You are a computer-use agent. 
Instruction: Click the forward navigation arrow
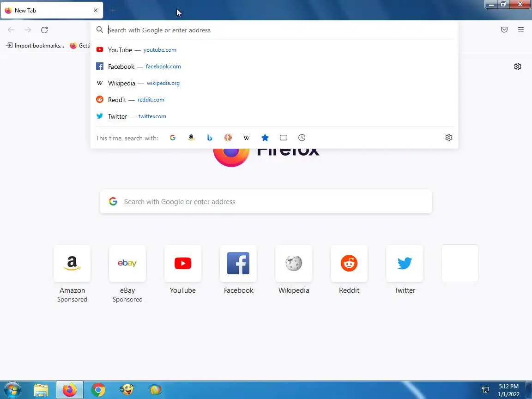28,30
